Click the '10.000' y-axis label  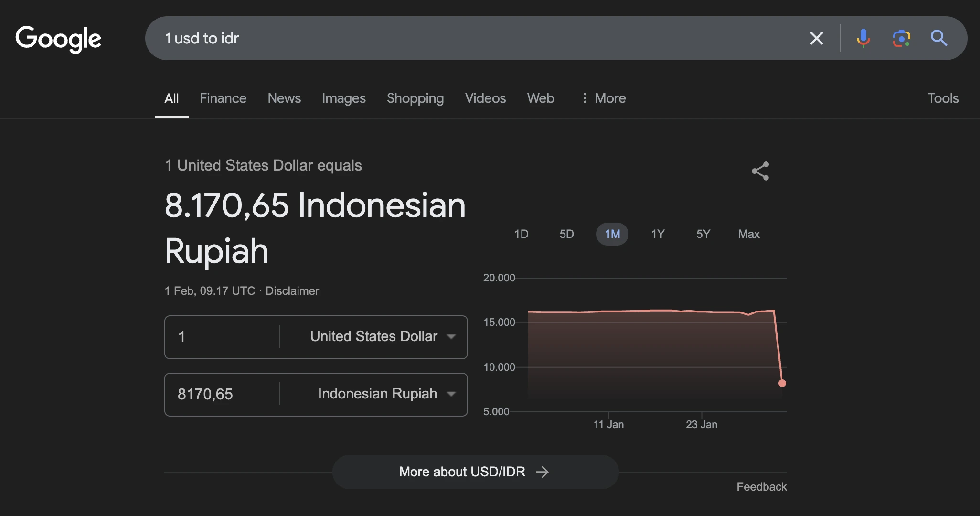pyautogui.click(x=499, y=367)
